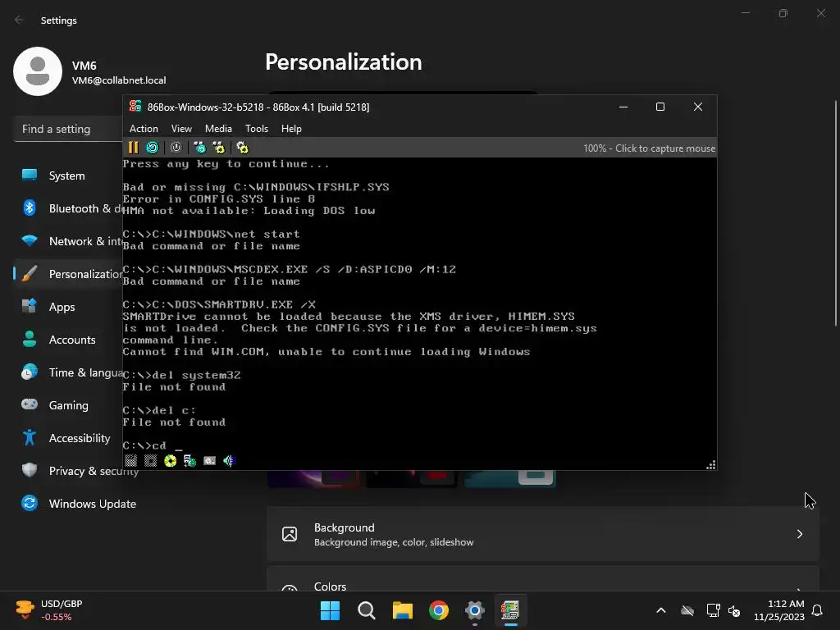Viewport: 840px width, 630px height.
Task: Open the Colors settings row
Action: pos(543,578)
